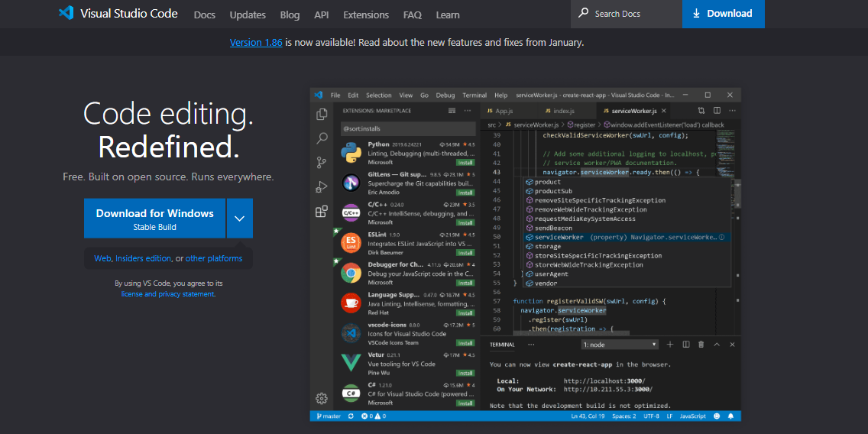Image resolution: width=868 pixels, height=434 pixels.
Task: Follow the Insiders edition link
Action: point(144,258)
